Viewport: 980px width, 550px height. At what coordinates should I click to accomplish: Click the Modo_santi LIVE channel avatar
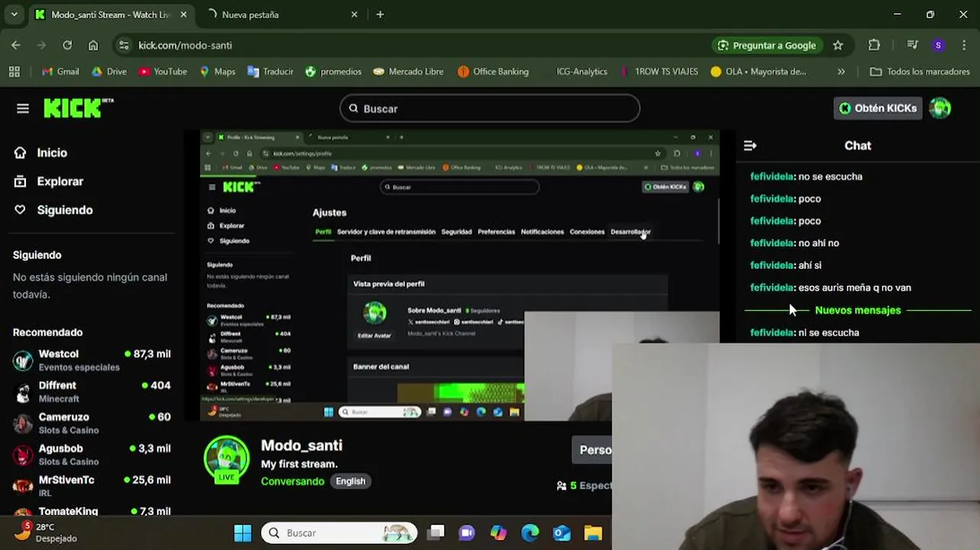pos(226,459)
